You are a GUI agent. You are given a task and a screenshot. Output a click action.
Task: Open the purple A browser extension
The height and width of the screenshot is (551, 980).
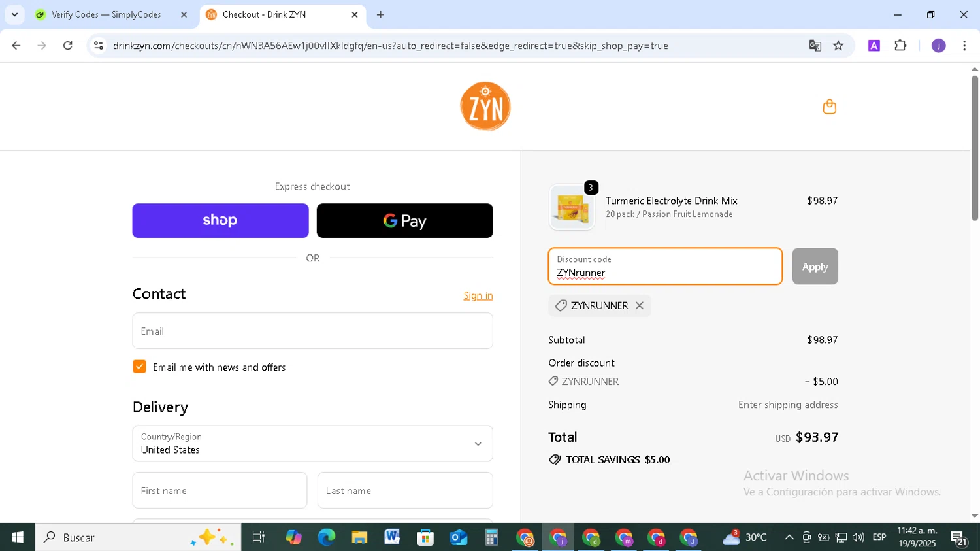874,46
